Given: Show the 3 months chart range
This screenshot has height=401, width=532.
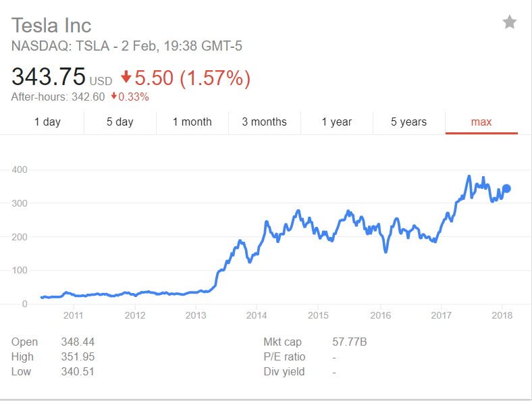Looking at the screenshot, I should pos(265,122).
